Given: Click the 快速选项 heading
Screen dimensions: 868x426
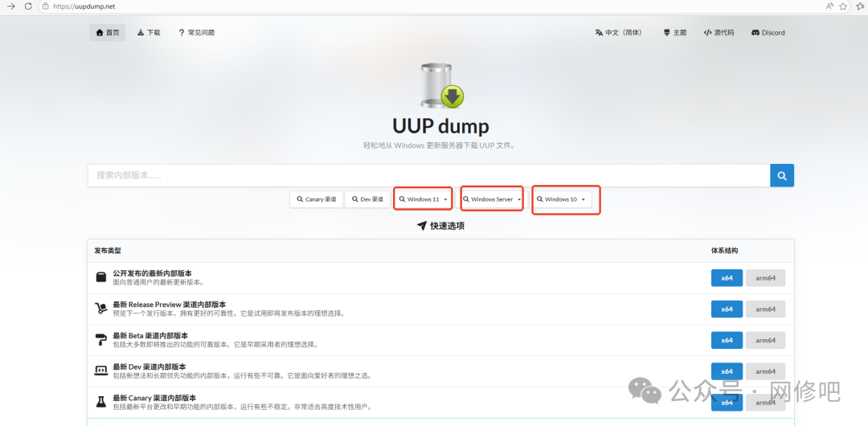Looking at the screenshot, I should (440, 226).
